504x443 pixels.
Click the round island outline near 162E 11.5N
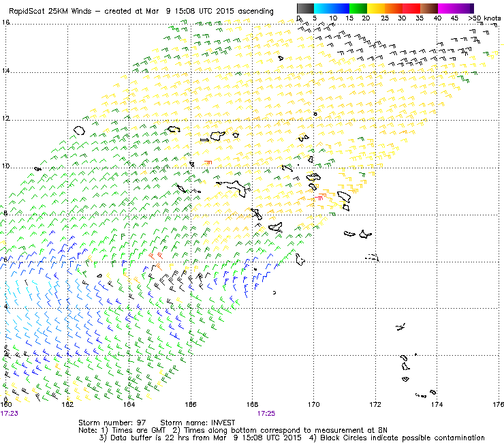tap(79, 130)
